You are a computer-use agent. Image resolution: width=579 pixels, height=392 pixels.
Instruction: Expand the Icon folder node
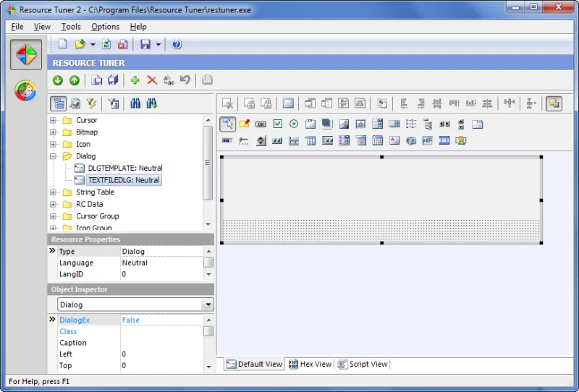53,145
